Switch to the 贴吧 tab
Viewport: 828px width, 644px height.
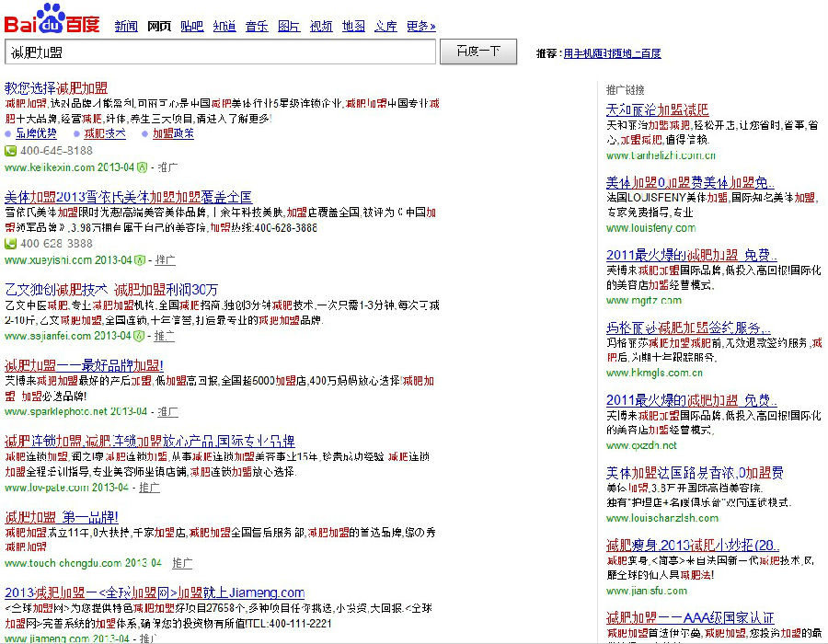tap(191, 26)
